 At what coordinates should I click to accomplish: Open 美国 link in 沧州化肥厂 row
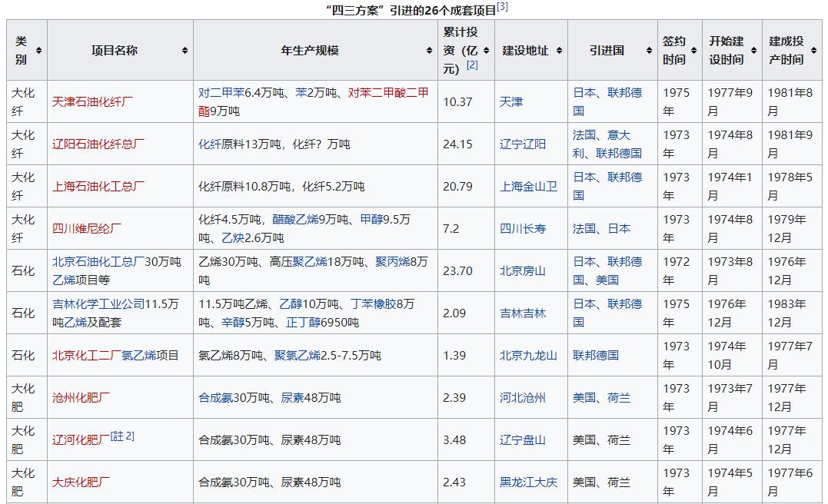tap(584, 397)
